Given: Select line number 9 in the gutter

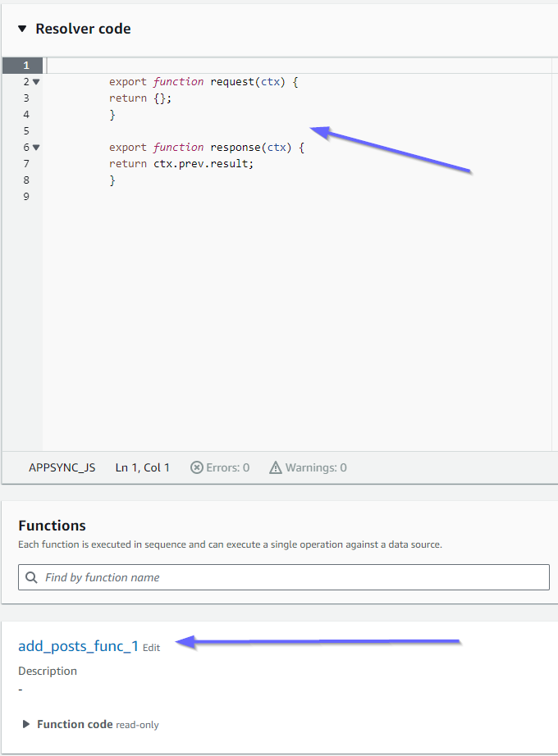Looking at the screenshot, I should coord(25,196).
